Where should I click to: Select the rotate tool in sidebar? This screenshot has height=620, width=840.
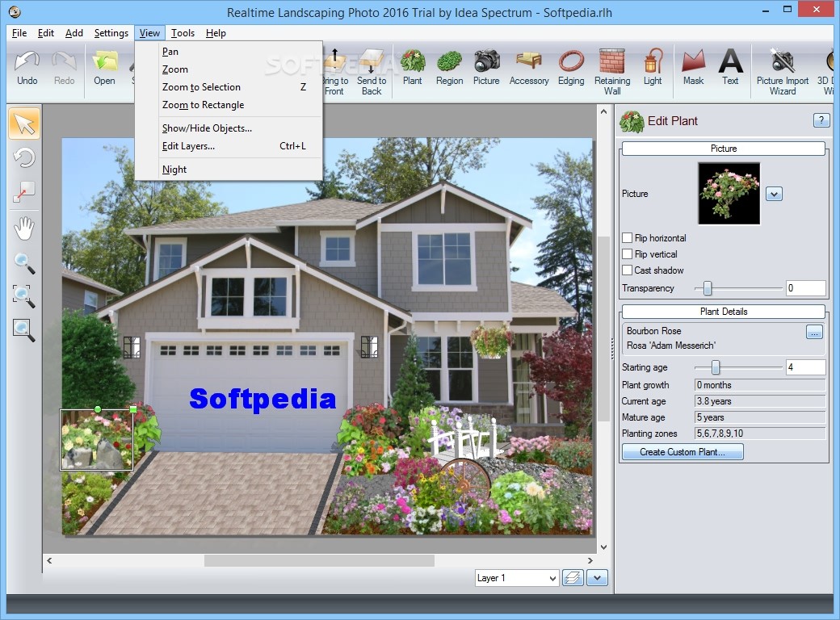pyautogui.click(x=24, y=158)
